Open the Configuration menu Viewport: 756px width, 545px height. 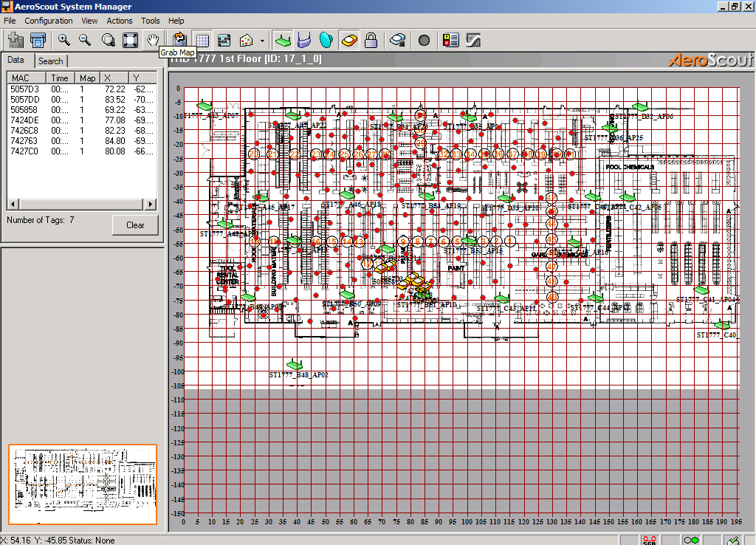[49, 21]
